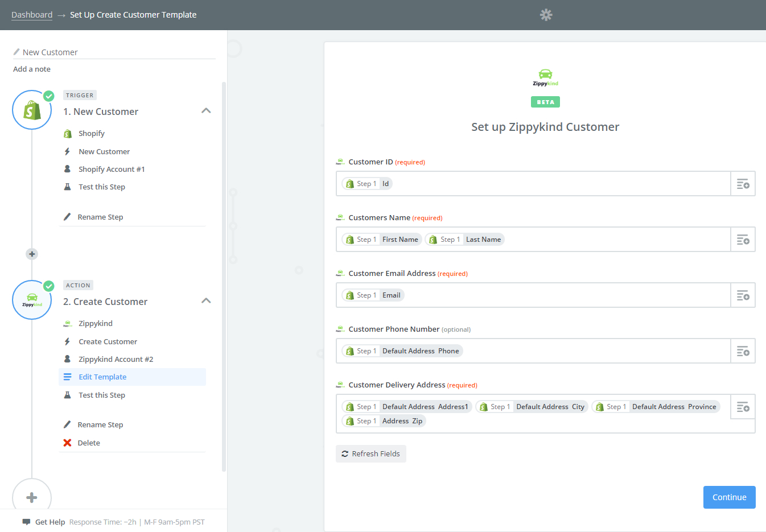Click the Shopify bag icon in trigger list
766x532 pixels.
pyautogui.click(x=67, y=134)
